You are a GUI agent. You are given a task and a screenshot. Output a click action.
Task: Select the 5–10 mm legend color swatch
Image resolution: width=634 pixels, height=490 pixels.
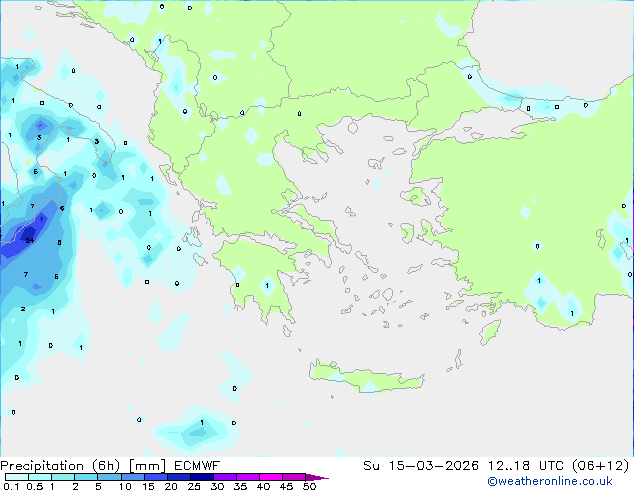point(109,477)
